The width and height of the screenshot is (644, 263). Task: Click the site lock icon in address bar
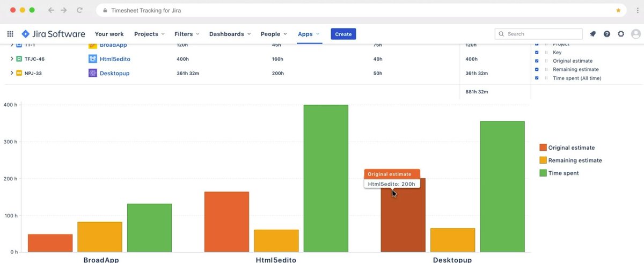(x=105, y=10)
